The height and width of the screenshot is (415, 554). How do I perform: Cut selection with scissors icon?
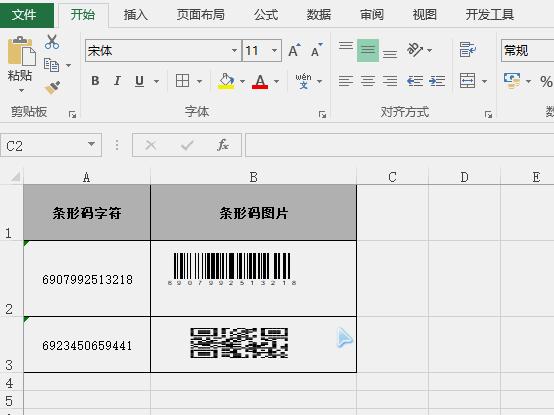pos(52,42)
